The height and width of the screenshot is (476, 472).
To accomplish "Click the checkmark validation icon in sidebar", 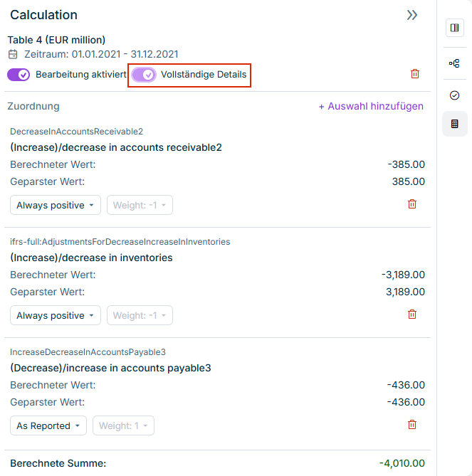I will 454,95.
